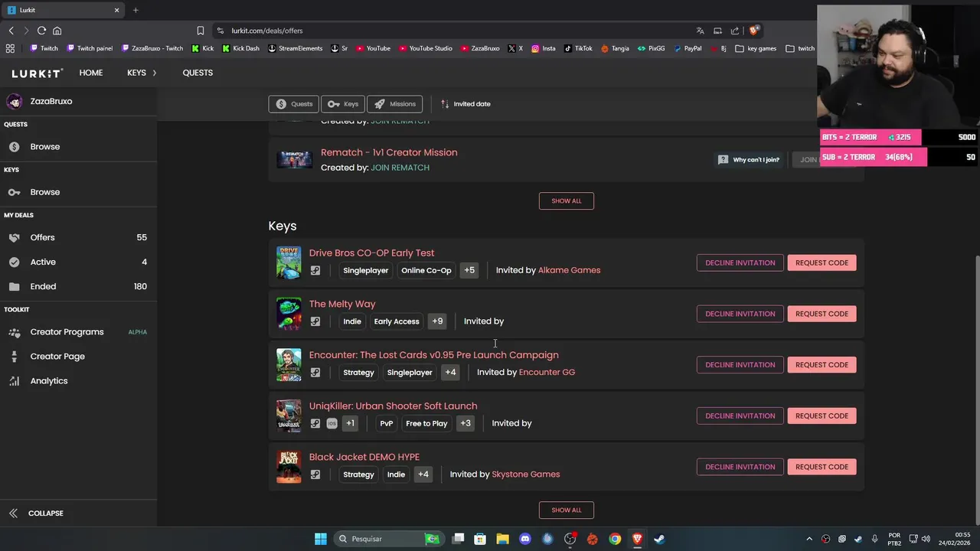Open Encounter GG inviter link
980x551 pixels.
[x=547, y=373]
